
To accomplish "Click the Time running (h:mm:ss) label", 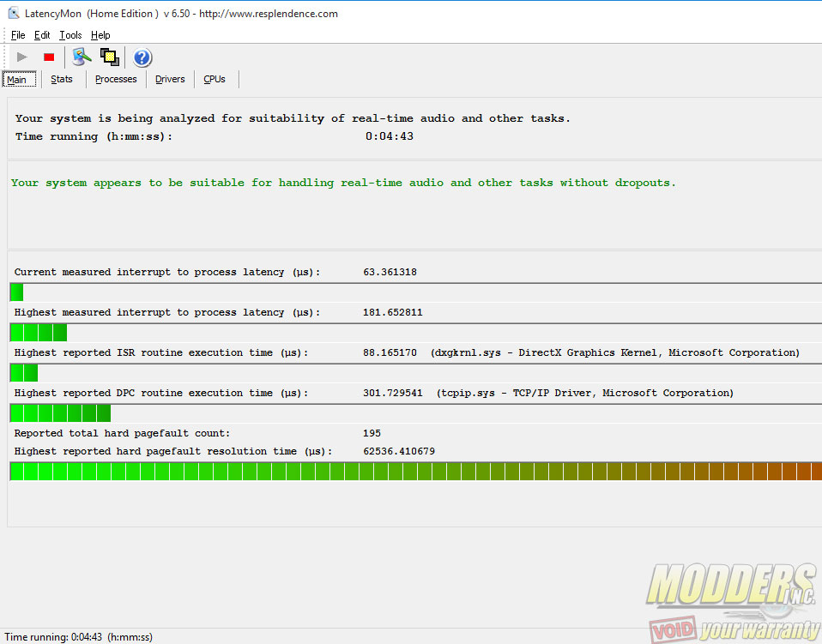I will tap(94, 136).
